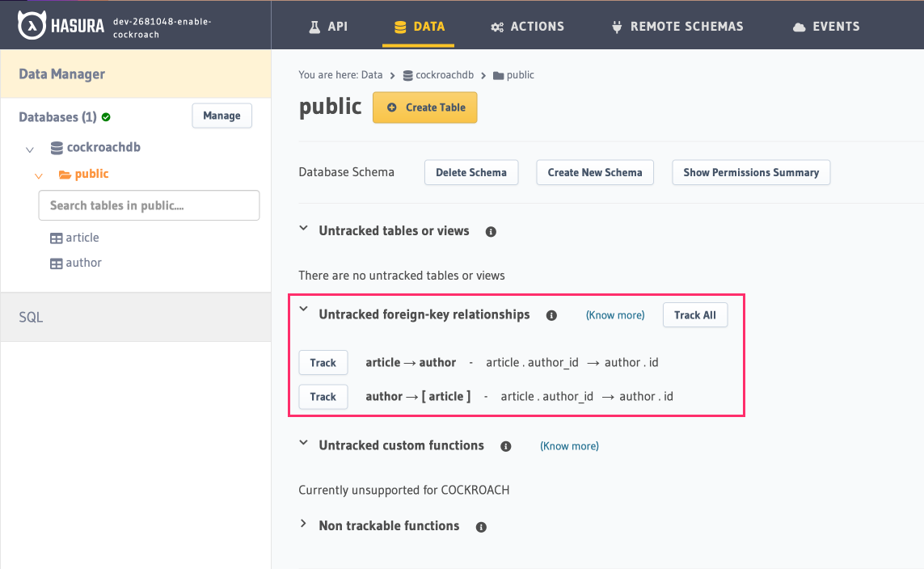Click info icon beside Untracked custom functions
This screenshot has width=924, height=569.
coord(506,446)
